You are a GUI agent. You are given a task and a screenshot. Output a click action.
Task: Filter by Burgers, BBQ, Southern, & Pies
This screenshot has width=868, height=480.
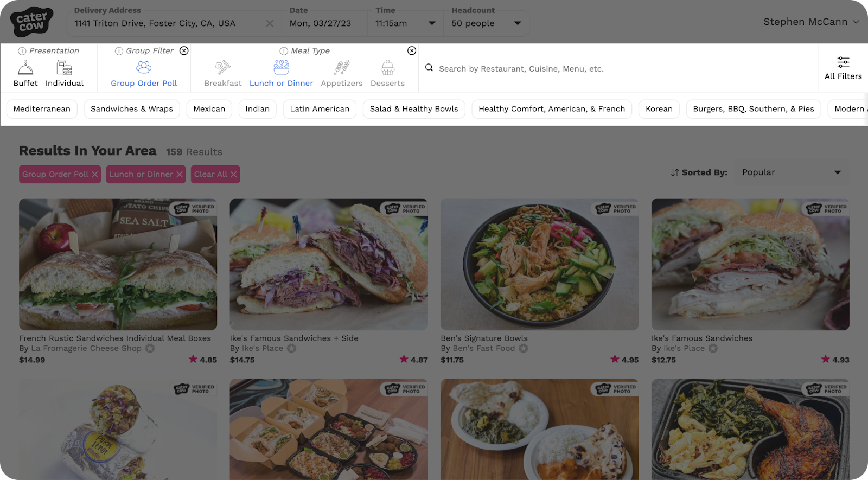point(754,109)
